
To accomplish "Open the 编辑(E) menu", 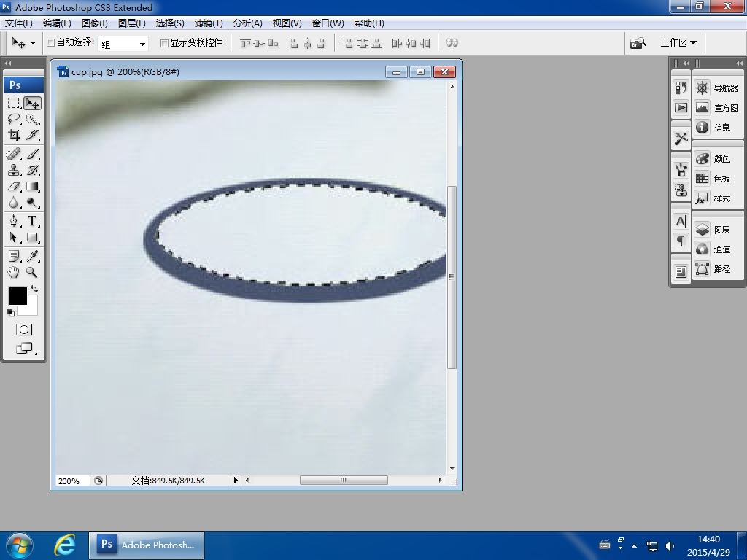I will [x=57, y=23].
